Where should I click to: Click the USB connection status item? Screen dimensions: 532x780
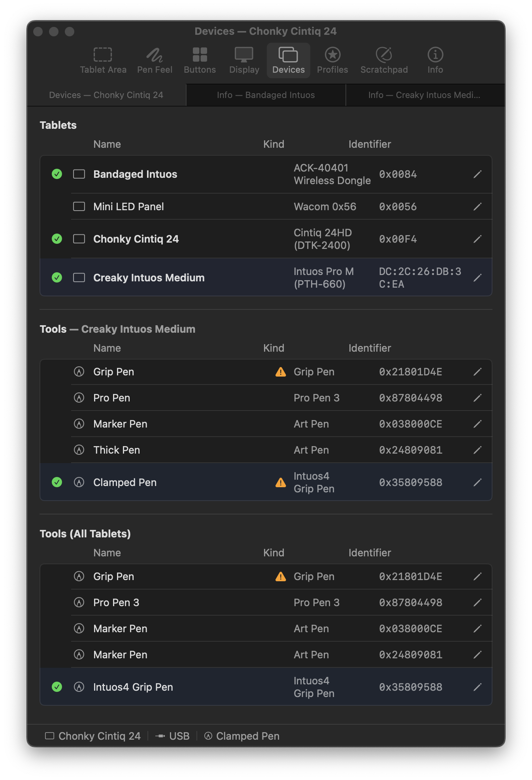point(172,736)
